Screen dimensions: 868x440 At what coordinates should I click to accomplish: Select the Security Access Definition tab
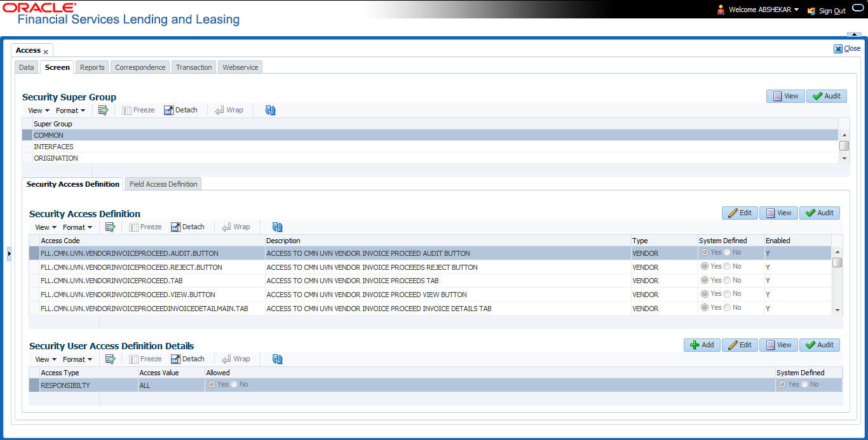click(73, 184)
